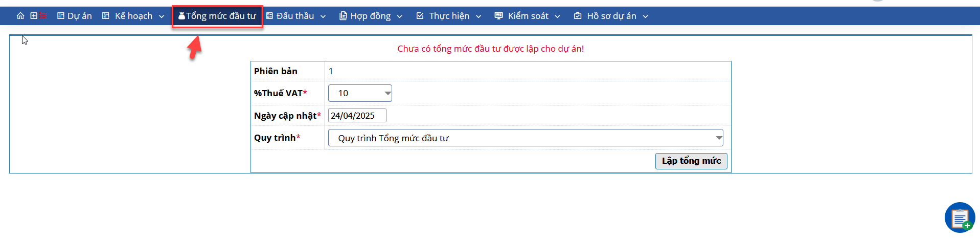Open the %Thuế VAT dropdown

pos(360,93)
